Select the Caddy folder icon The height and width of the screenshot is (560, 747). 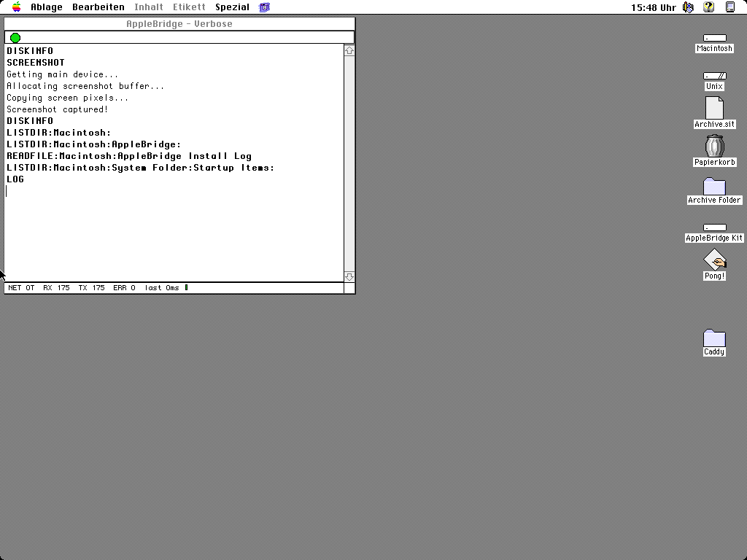click(x=714, y=338)
